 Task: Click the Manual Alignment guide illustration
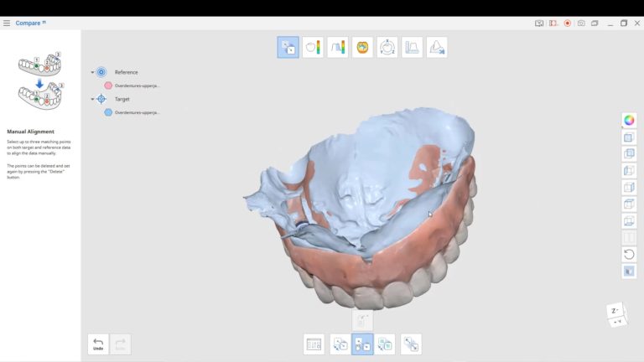coord(40,80)
